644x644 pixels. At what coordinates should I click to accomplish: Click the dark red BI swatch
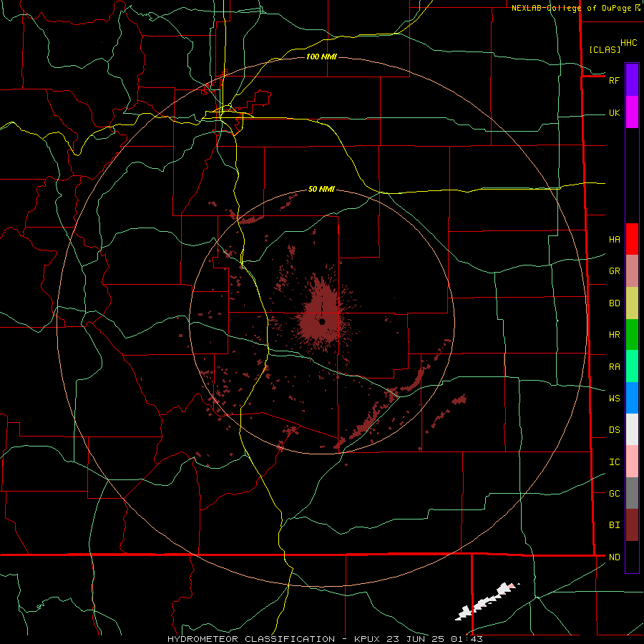click(632, 525)
